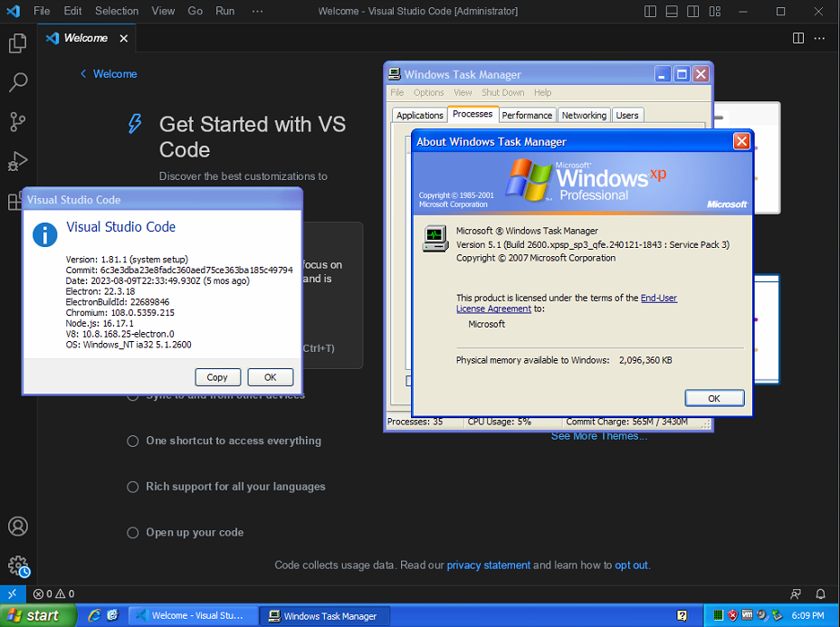The image size is (840, 627).
Task: Switch to the Performance tab in Task Manager
Action: tap(527, 115)
